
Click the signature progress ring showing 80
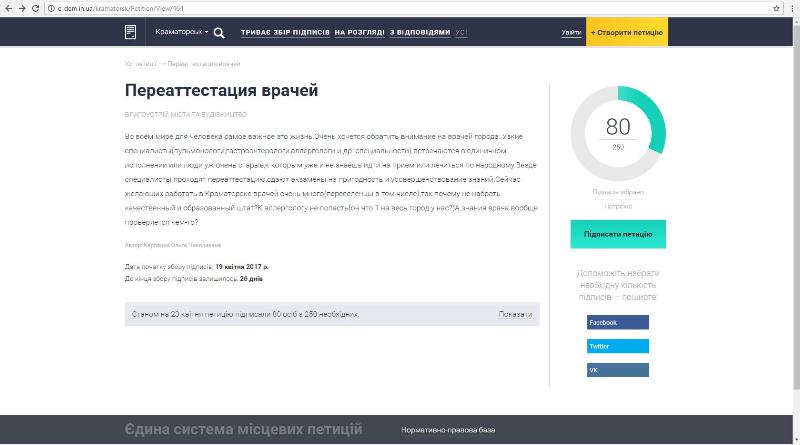click(x=618, y=133)
